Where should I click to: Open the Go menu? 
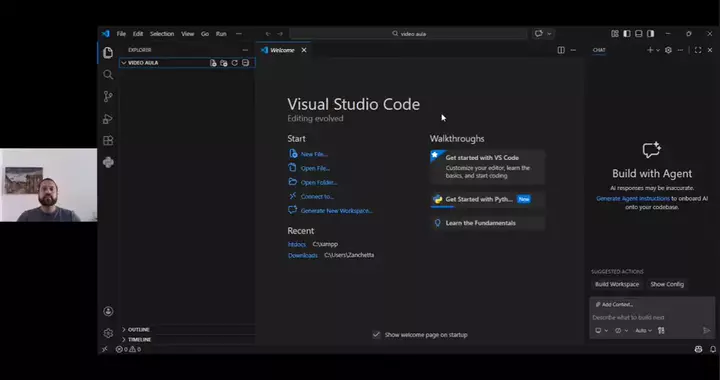pyautogui.click(x=205, y=34)
